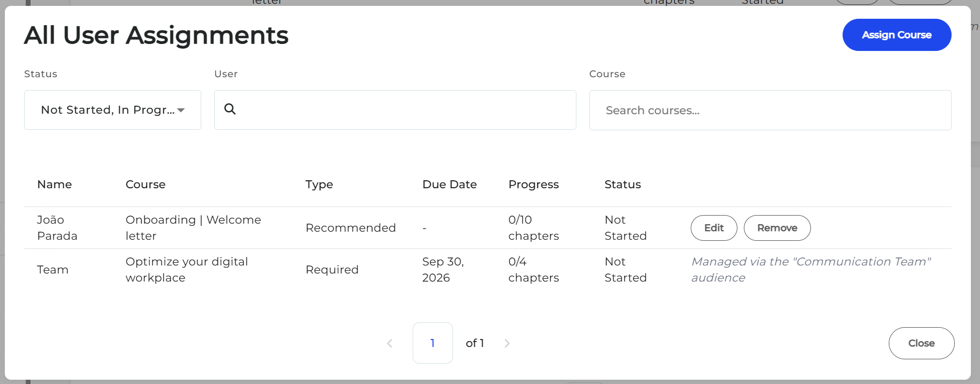
Task: Click the Status column header in table
Action: point(623,184)
